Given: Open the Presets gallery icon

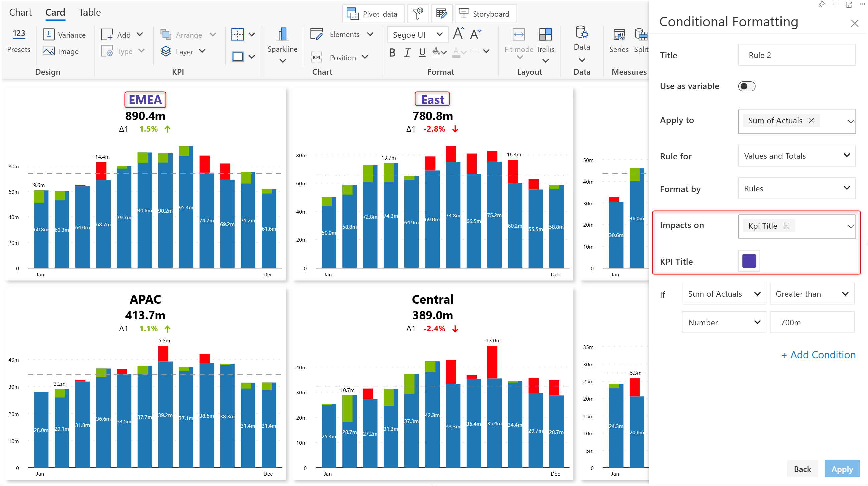Looking at the screenshot, I should point(19,34).
